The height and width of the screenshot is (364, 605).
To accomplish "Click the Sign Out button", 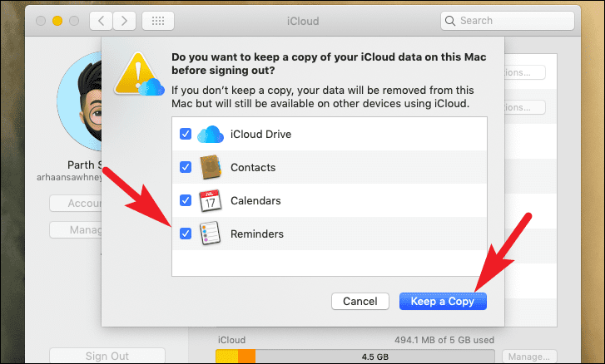I will 107,356.
